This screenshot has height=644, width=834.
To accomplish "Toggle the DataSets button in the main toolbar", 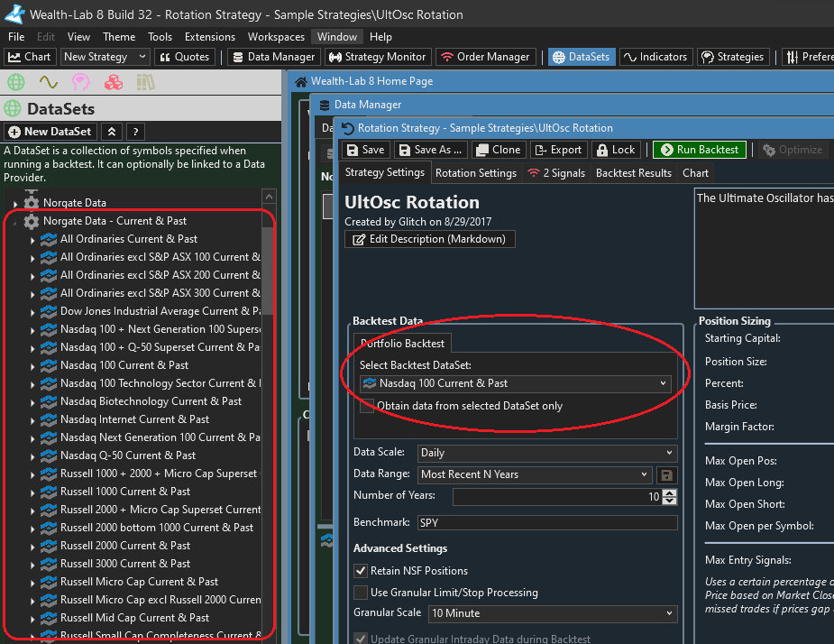I will pyautogui.click(x=582, y=57).
